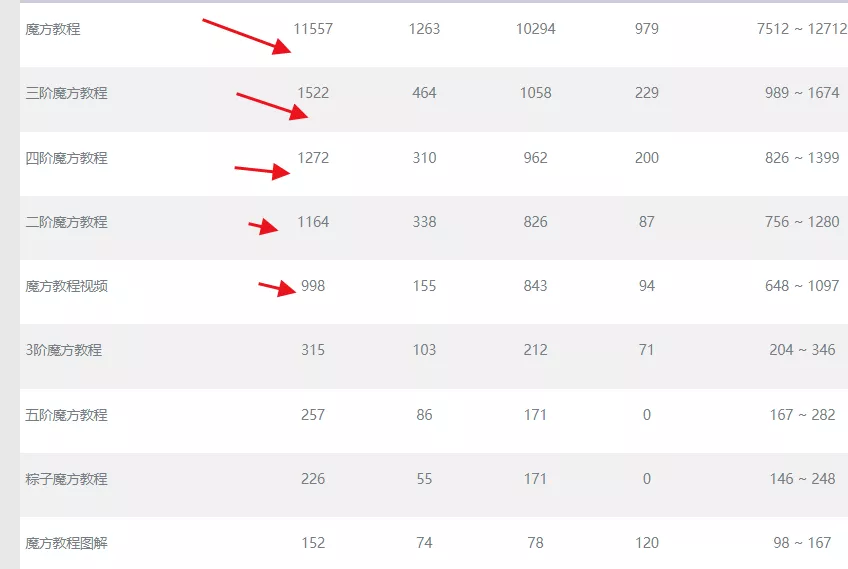Click the value 11557 in first row
Viewport: 848px width, 569px height.
point(313,29)
